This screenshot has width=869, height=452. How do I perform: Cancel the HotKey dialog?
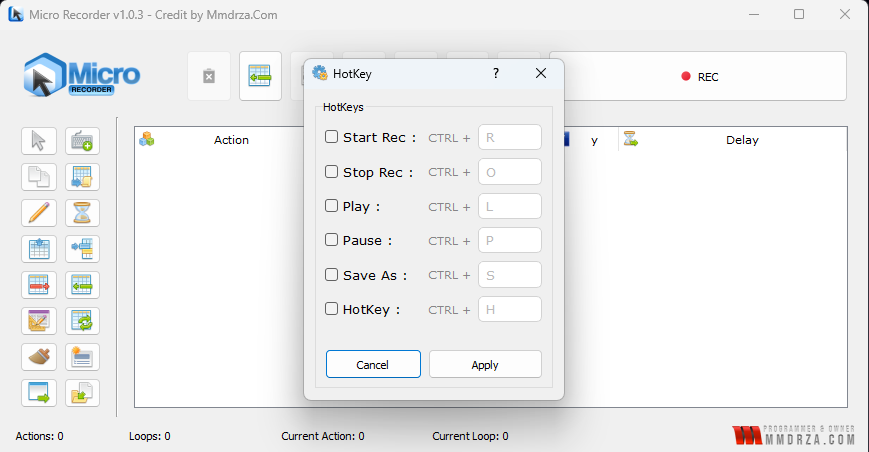[x=373, y=365]
